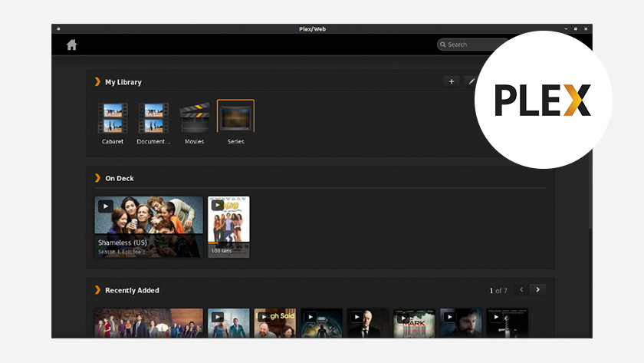
Task: Click the Cabaret label text
Action: [113, 141]
